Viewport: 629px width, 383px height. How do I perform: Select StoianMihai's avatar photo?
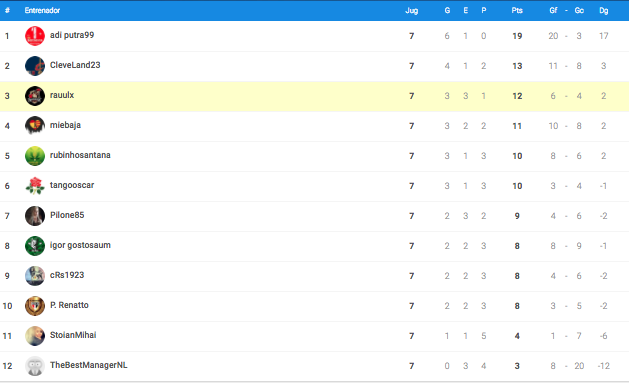point(35,336)
